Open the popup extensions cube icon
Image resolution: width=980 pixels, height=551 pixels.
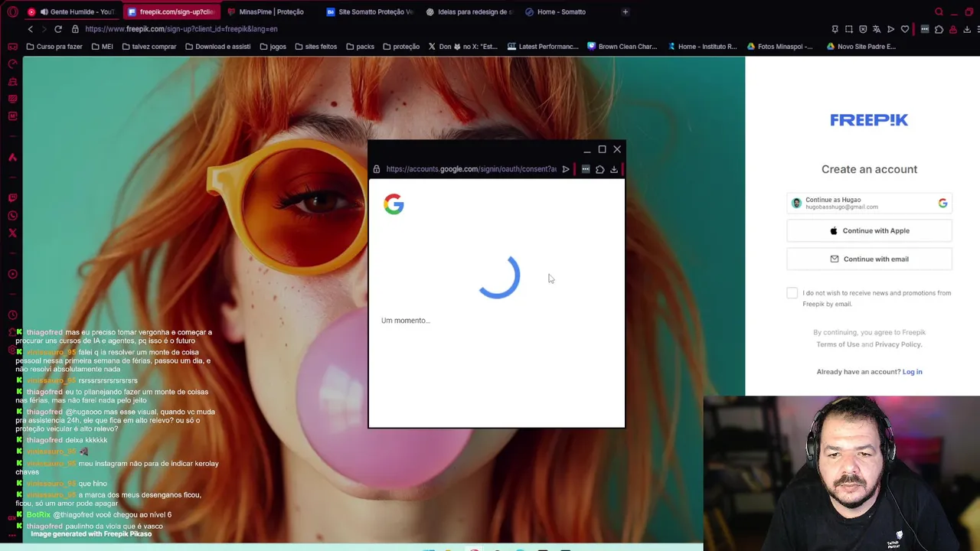599,169
